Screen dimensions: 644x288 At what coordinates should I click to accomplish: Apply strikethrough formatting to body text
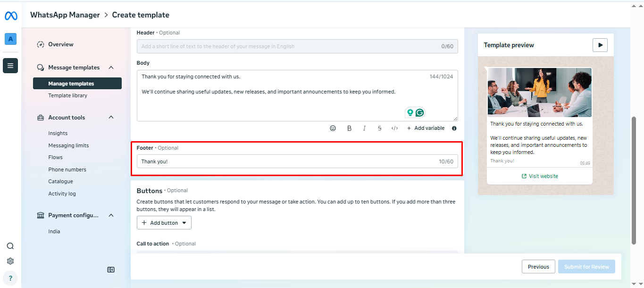379,128
